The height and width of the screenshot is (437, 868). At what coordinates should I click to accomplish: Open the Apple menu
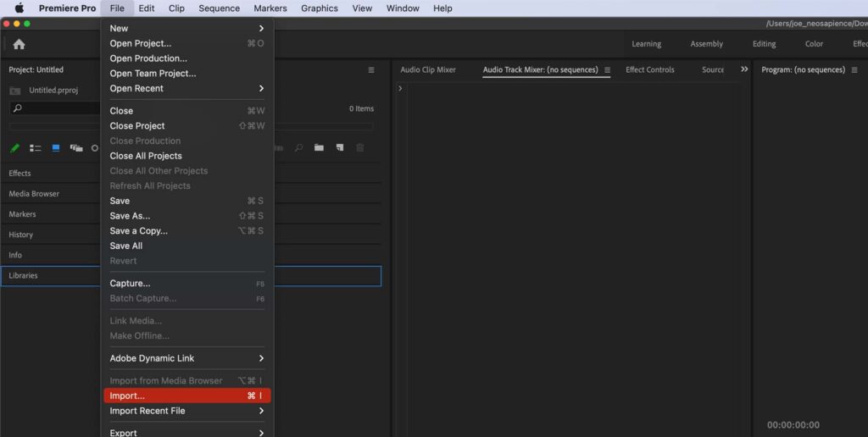click(x=19, y=8)
